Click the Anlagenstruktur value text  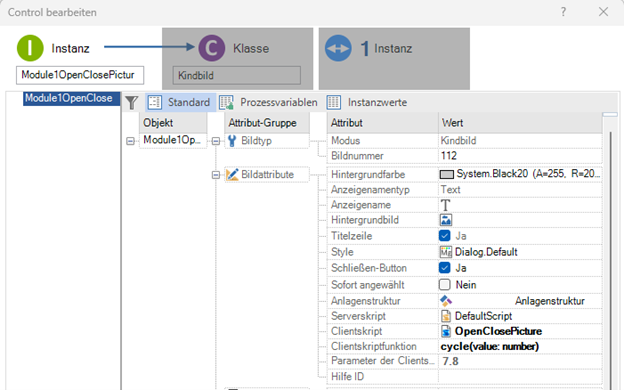pyautogui.click(x=550, y=301)
